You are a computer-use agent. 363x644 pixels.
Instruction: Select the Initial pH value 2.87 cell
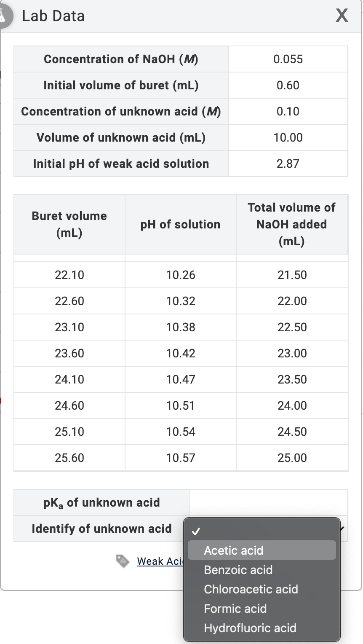pos(288,163)
